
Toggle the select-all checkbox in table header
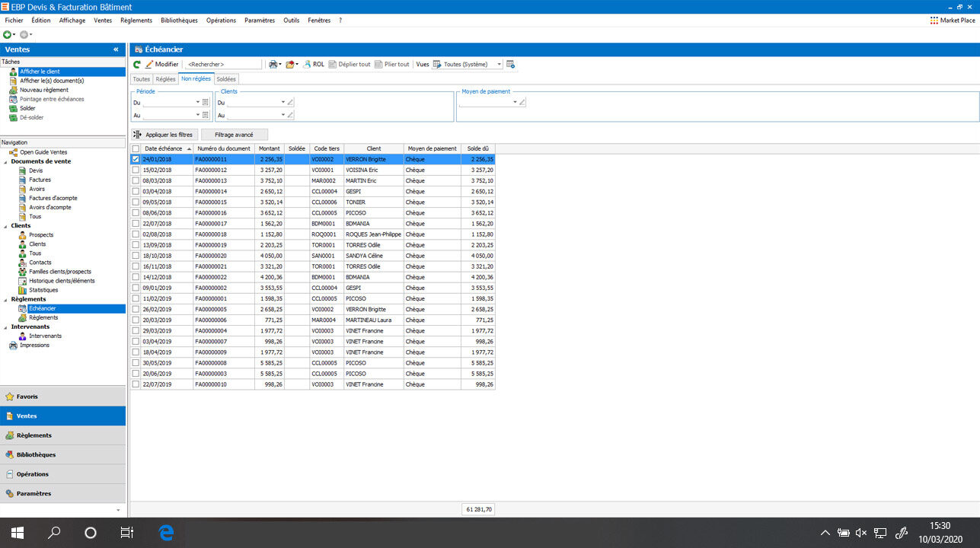[136, 148]
